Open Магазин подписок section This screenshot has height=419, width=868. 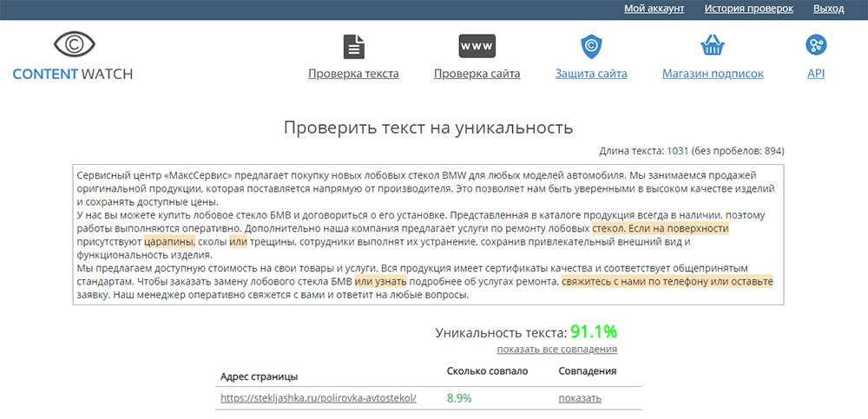713,74
